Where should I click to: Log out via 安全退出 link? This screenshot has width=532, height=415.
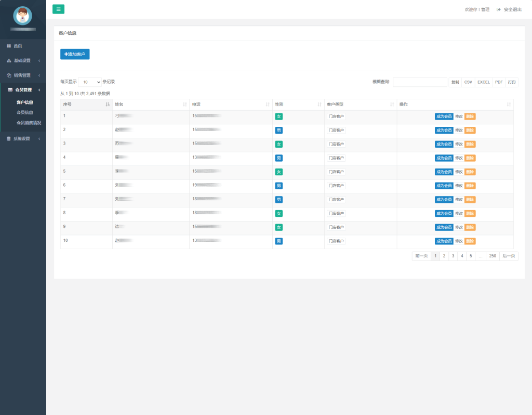click(512, 9)
